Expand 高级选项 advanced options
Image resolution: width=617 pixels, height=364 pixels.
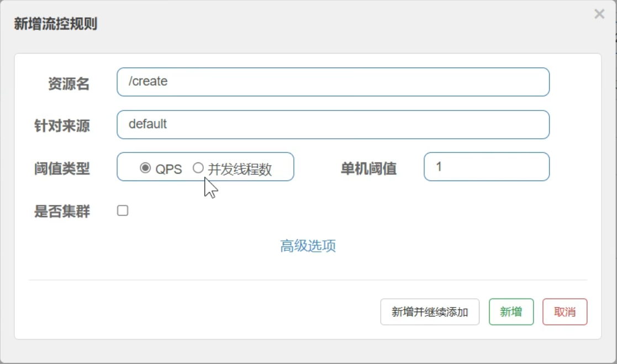308,246
